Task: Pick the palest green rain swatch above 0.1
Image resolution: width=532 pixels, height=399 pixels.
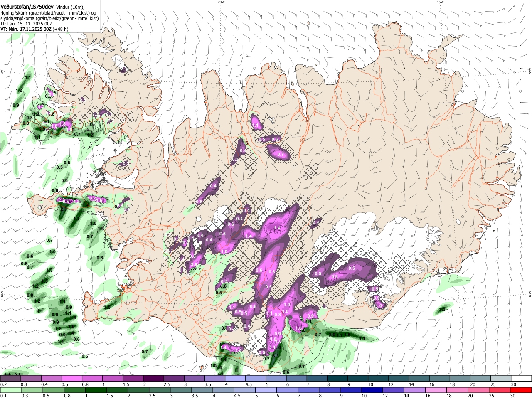Action: tap(10, 390)
